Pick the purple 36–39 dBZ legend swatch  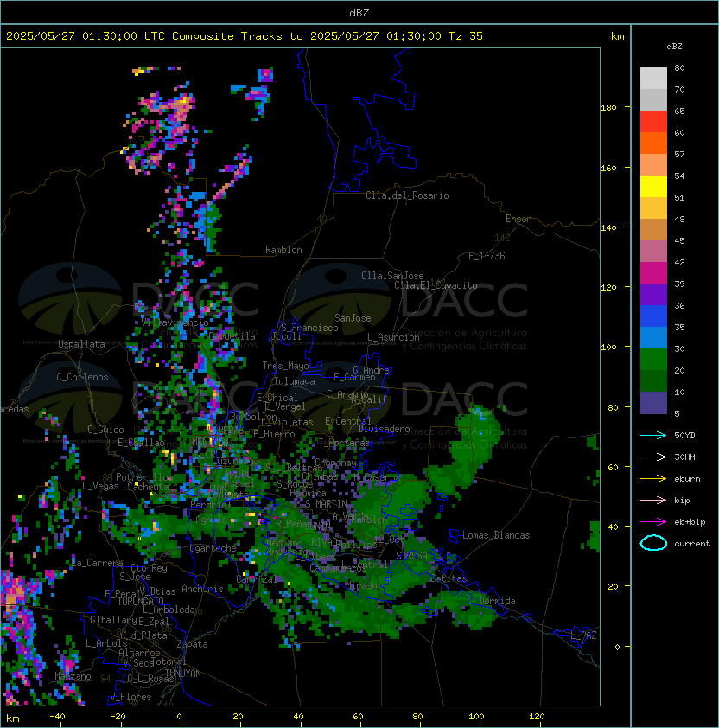653,294
